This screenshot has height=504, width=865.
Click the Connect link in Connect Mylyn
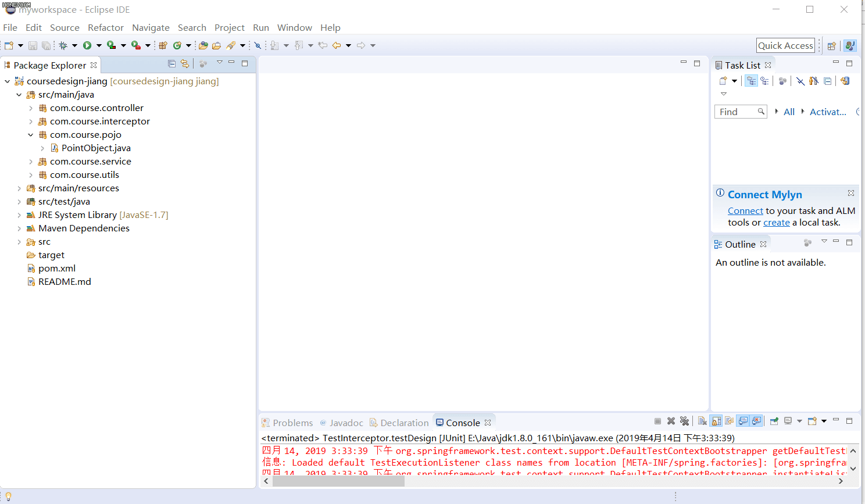(745, 211)
